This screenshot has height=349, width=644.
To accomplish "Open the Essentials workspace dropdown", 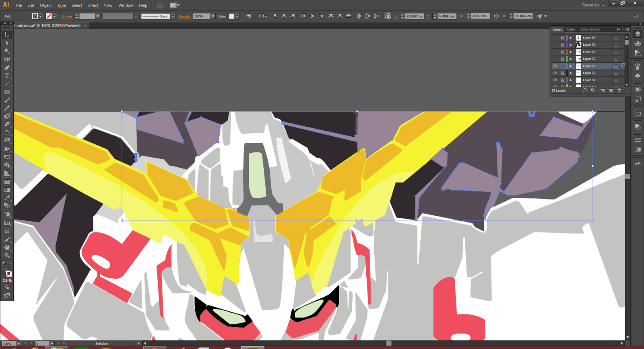I will 593,5.
